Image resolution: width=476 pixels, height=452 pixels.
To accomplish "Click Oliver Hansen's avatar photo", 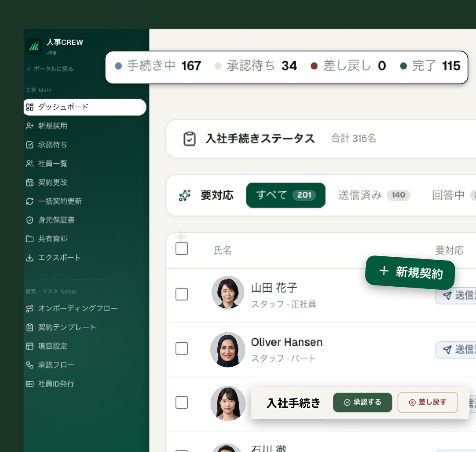I will tap(228, 350).
